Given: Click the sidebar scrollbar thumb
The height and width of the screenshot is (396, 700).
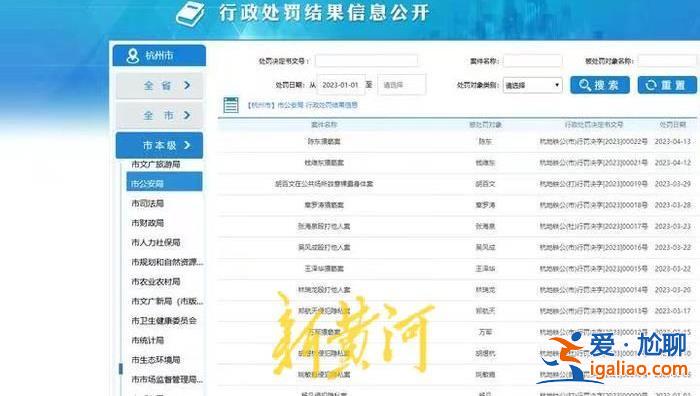Looking at the screenshot, I should [x=121, y=369].
